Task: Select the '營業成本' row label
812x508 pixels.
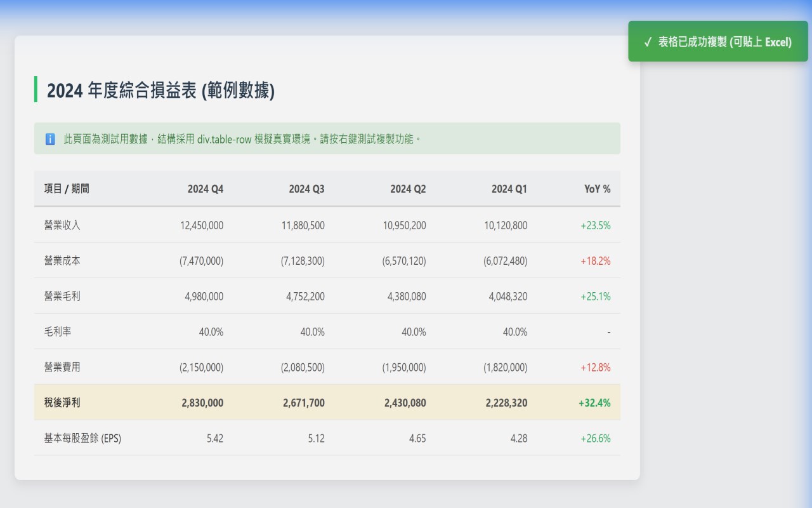Action: pyautogui.click(x=62, y=260)
